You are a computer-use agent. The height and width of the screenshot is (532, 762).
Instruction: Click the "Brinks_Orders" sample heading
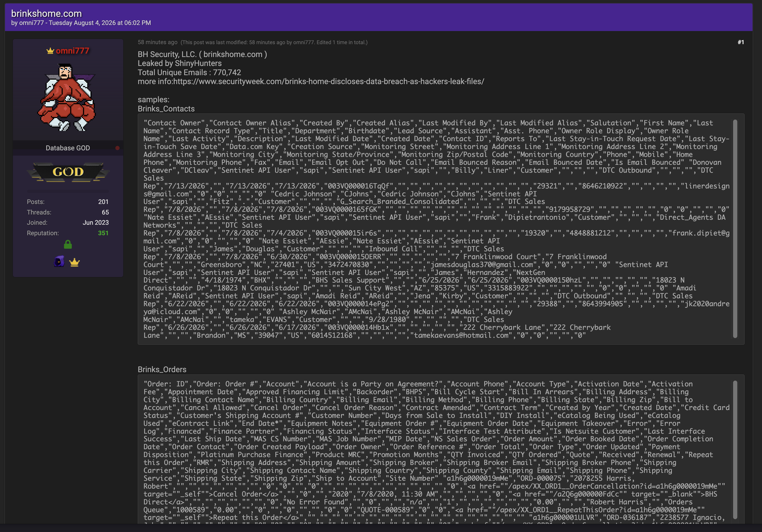162,369
